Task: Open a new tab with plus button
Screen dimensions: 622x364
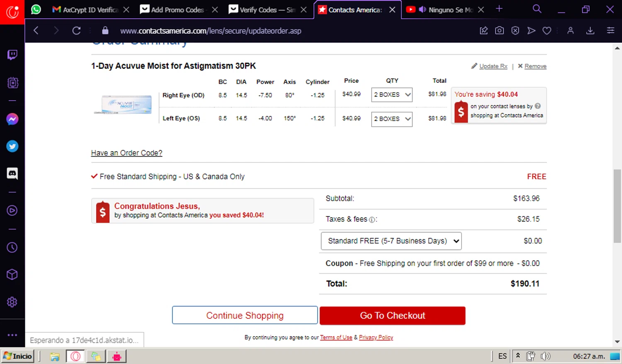Action: pos(499,9)
